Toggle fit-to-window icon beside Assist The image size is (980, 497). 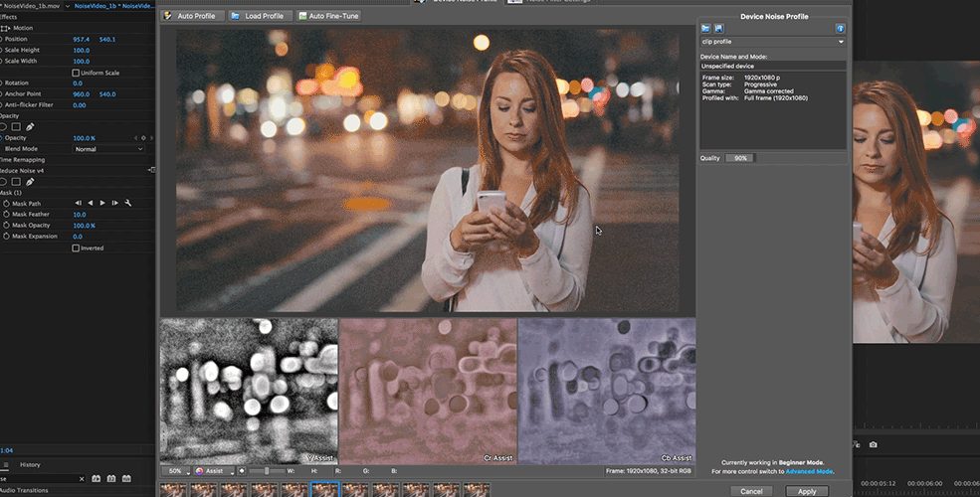click(242, 471)
